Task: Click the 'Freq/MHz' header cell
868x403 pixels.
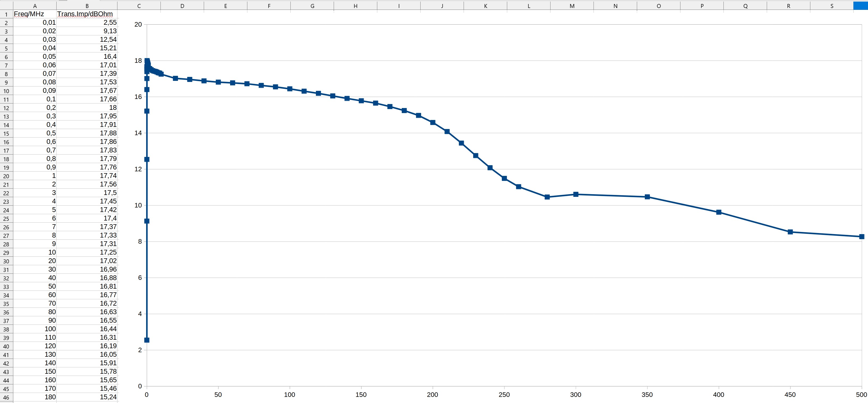Action: (x=35, y=14)
